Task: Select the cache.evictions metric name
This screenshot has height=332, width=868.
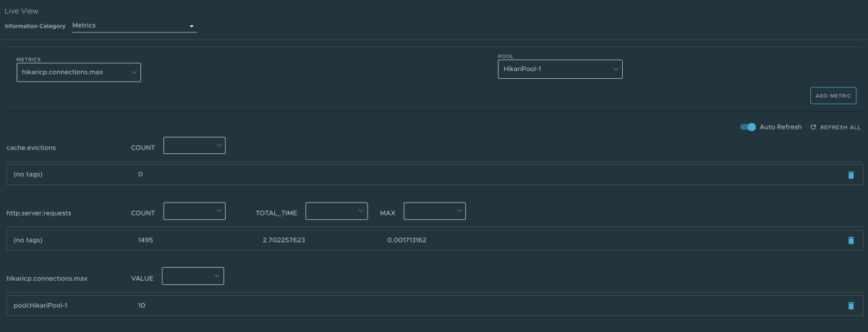Action: 31,148
